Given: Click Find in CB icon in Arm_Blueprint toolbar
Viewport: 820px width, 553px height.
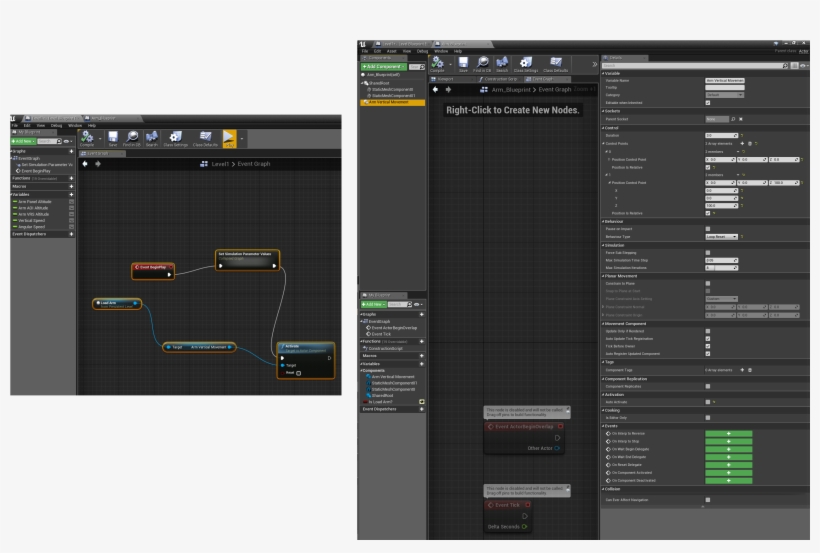Looking at the screenshot, I should pos(482,64).
